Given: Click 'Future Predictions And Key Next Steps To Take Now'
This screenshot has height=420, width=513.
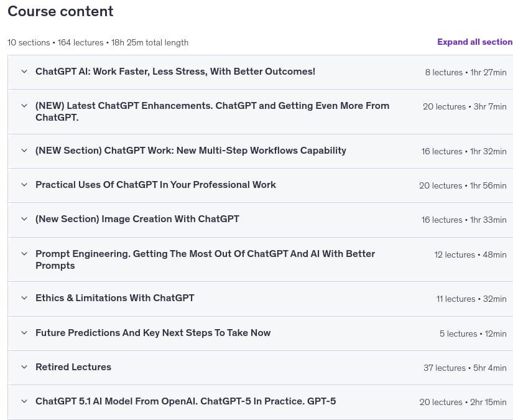Looking at the screenshot, I should click(153, 333).
